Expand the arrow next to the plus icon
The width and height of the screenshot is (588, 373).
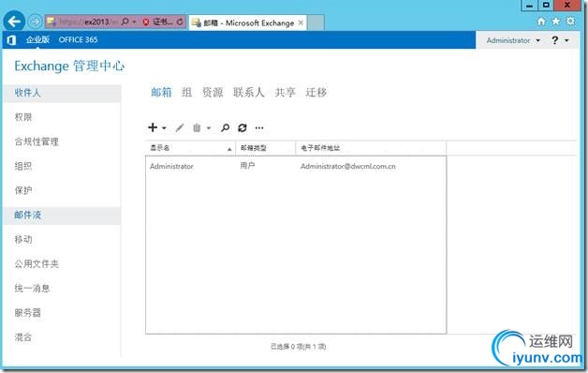pyautogui.click(x=164, y=128)
